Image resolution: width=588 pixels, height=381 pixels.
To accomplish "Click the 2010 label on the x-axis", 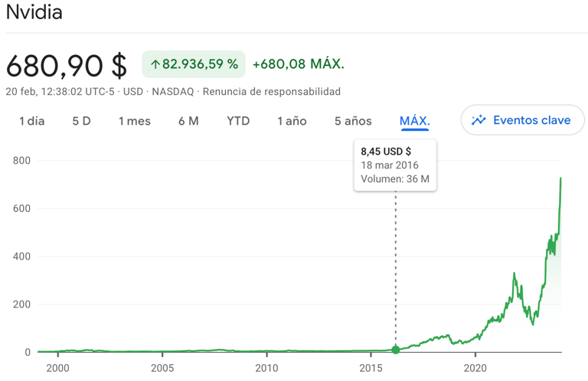I will pyautogui.click(x=266, y=366).
